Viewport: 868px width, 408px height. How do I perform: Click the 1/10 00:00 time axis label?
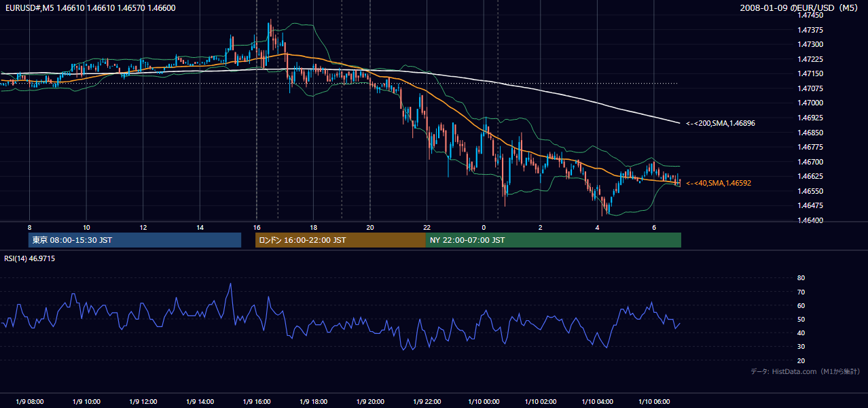[x=484, y=401]
